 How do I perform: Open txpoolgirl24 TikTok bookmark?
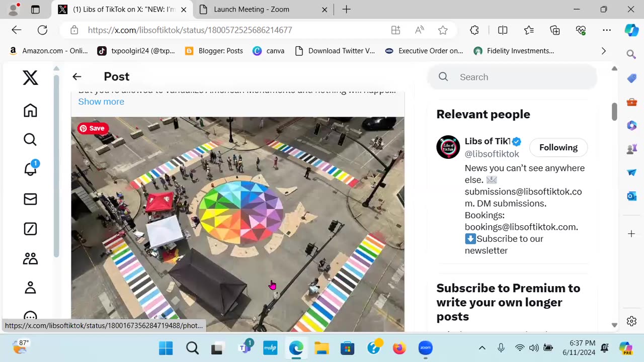[136, 51]
